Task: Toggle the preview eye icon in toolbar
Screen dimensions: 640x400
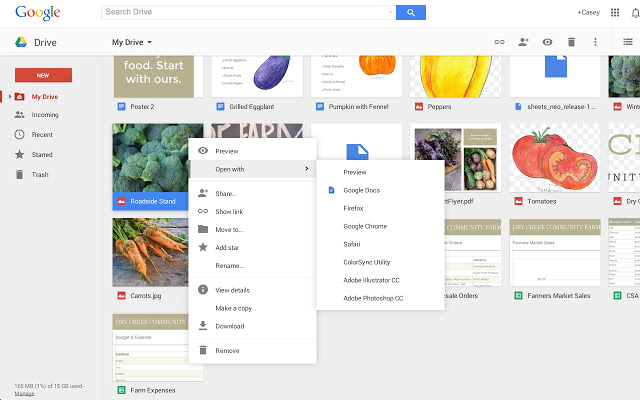Action: coord(547,42)
